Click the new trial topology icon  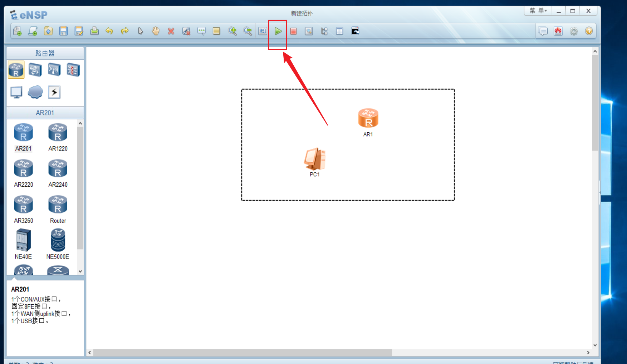pos(33,31)
